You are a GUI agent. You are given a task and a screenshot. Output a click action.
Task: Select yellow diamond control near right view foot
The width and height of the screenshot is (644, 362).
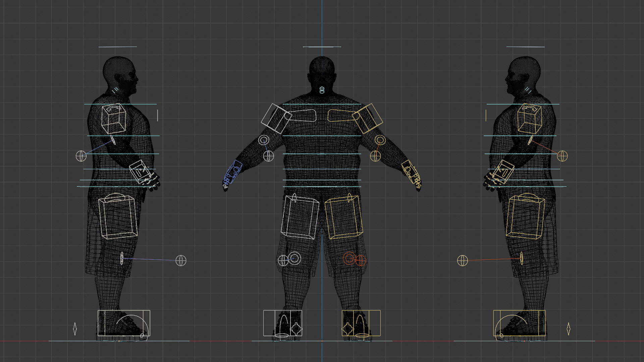pyautogui.click(x=569, y=329)
